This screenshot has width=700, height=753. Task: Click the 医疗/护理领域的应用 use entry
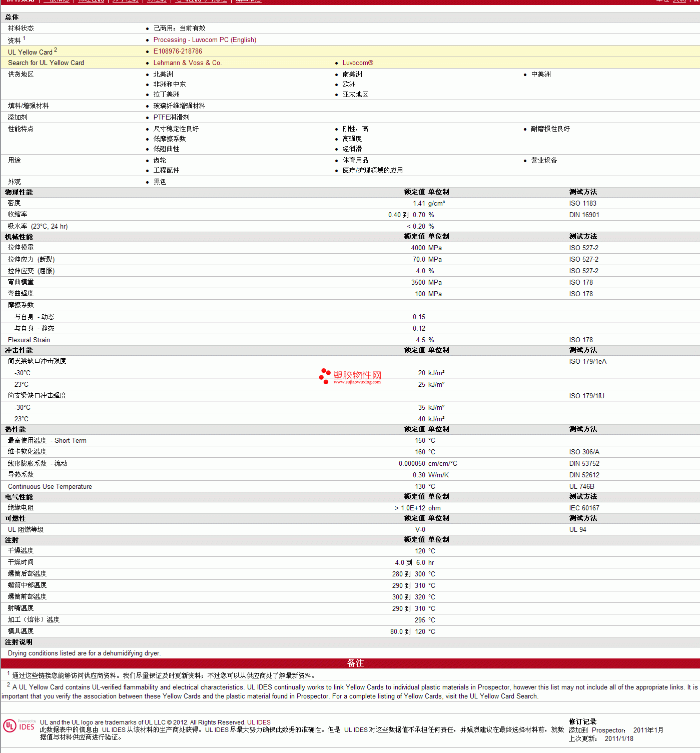tap(373, 171)
